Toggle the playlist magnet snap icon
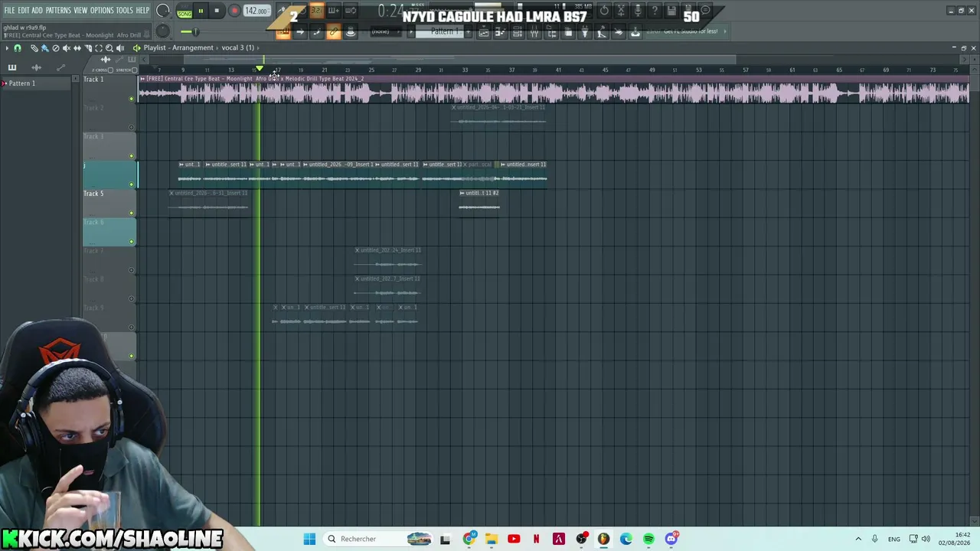 tap(18, 47)
